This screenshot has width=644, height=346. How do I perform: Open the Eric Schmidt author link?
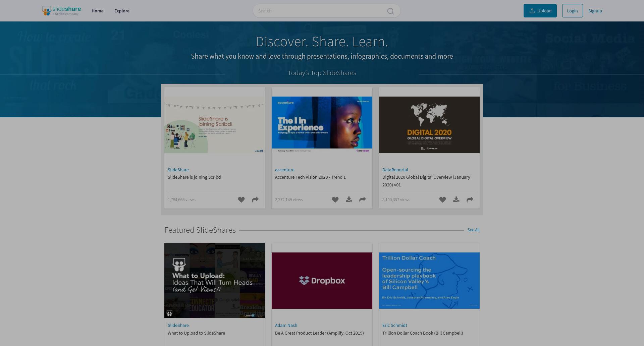coord(395,325)
